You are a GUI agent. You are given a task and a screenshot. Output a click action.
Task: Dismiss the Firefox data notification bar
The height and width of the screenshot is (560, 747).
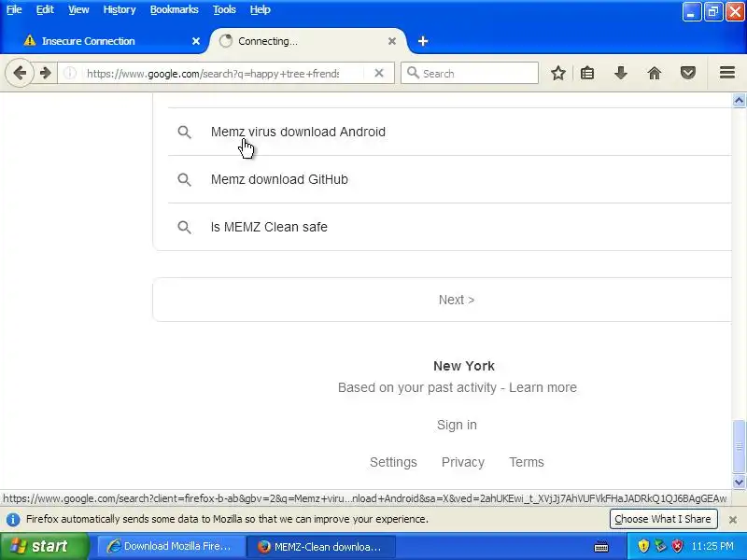(x=733, y=520)
